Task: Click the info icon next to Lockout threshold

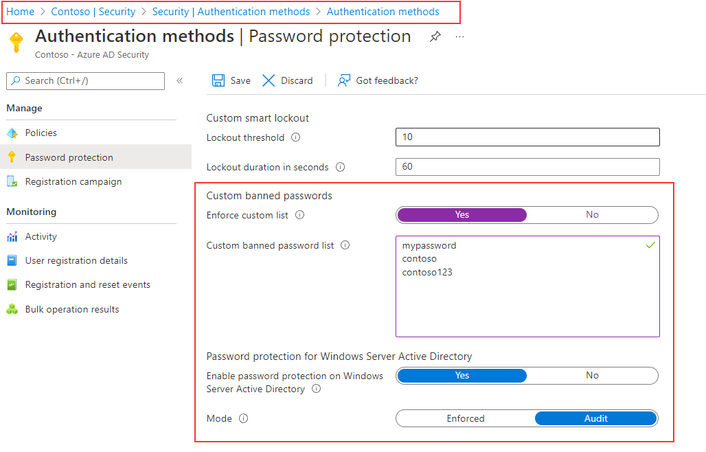Action: pos(295,137)
